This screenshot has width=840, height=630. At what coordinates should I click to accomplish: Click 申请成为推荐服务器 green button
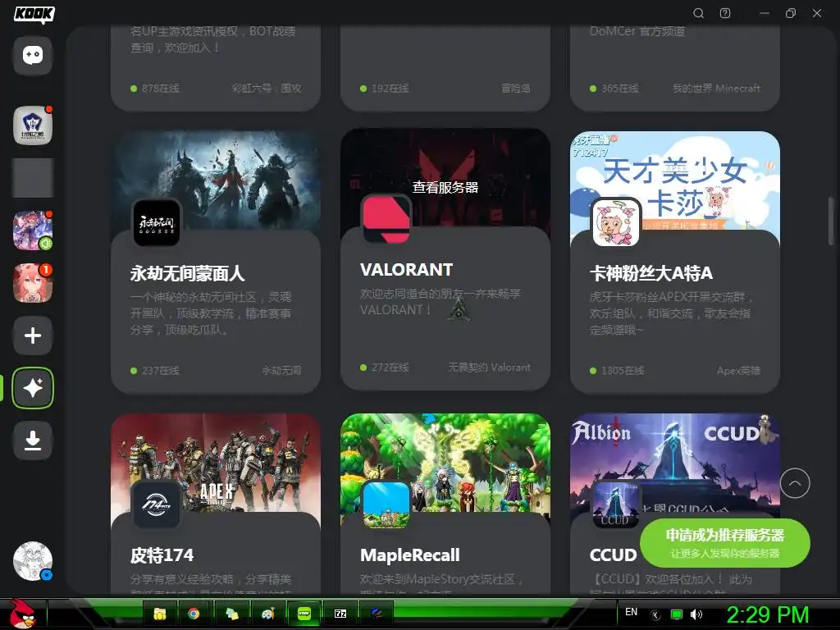[x=725, y=543]
